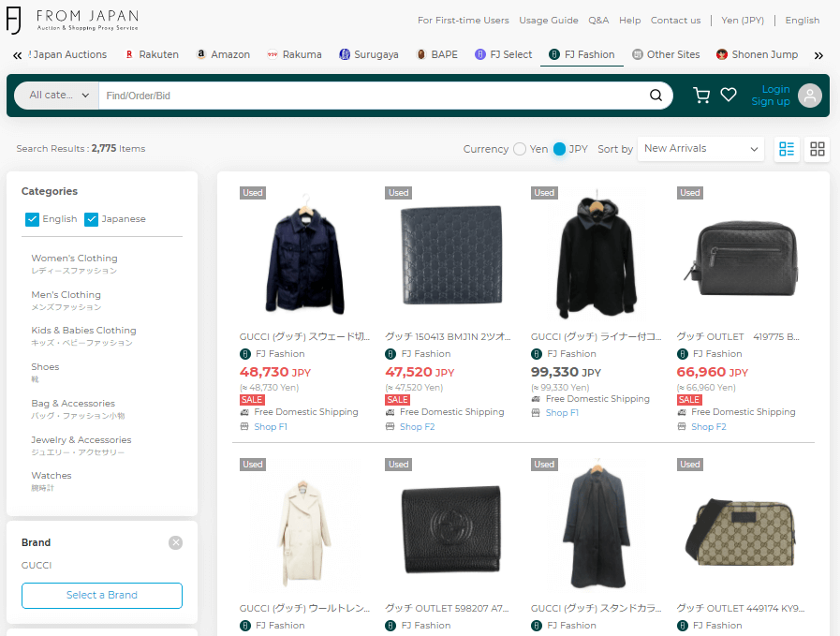The width and height of the screenshot is (840, 636).
Task: Open the Sort by New Arrivals dropdown
Action: pyautogui.click(x=700, y=148)
